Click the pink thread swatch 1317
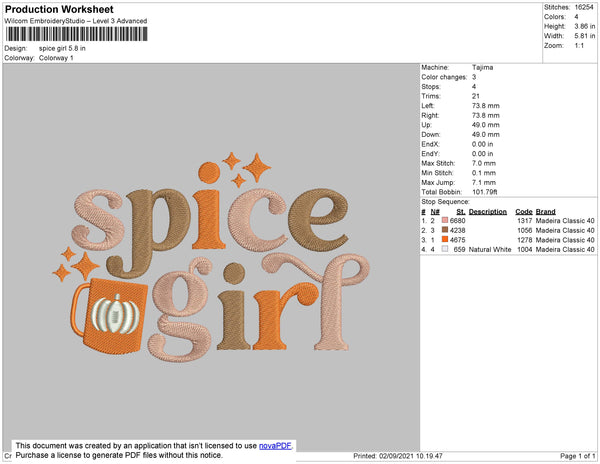600x464 pixels. (445, 220)
